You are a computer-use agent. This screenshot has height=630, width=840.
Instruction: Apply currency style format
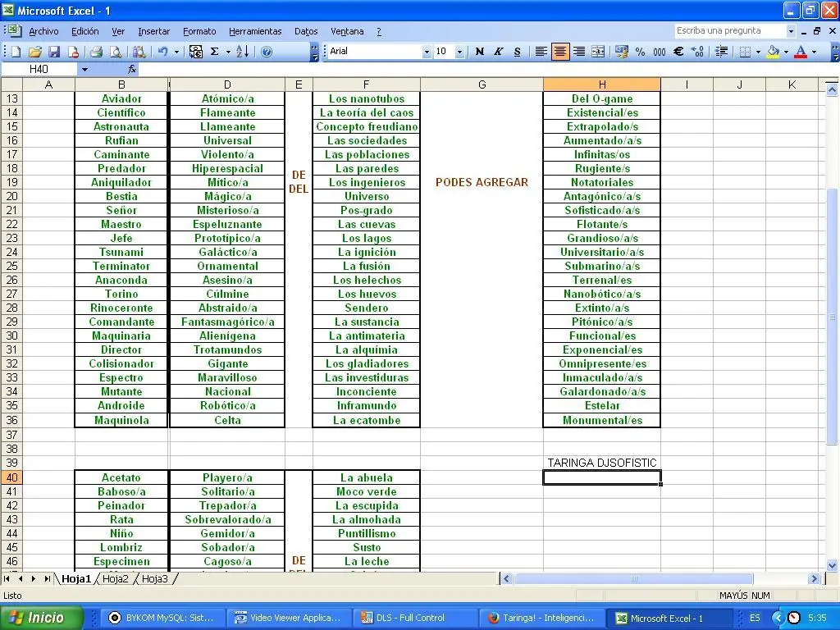(622, 52)
